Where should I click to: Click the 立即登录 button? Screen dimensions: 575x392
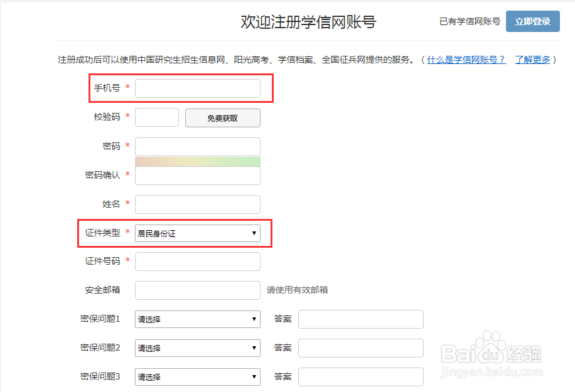click(532, 21)
